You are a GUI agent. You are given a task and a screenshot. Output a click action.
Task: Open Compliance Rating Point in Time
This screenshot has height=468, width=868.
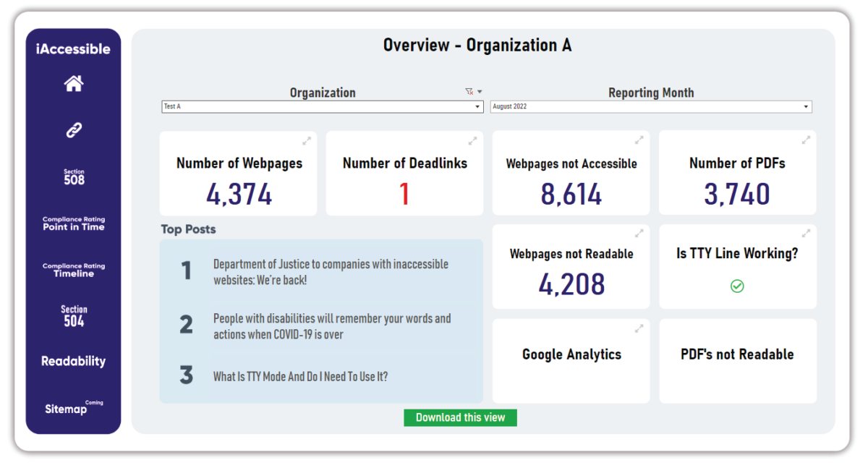pos(74,224)
